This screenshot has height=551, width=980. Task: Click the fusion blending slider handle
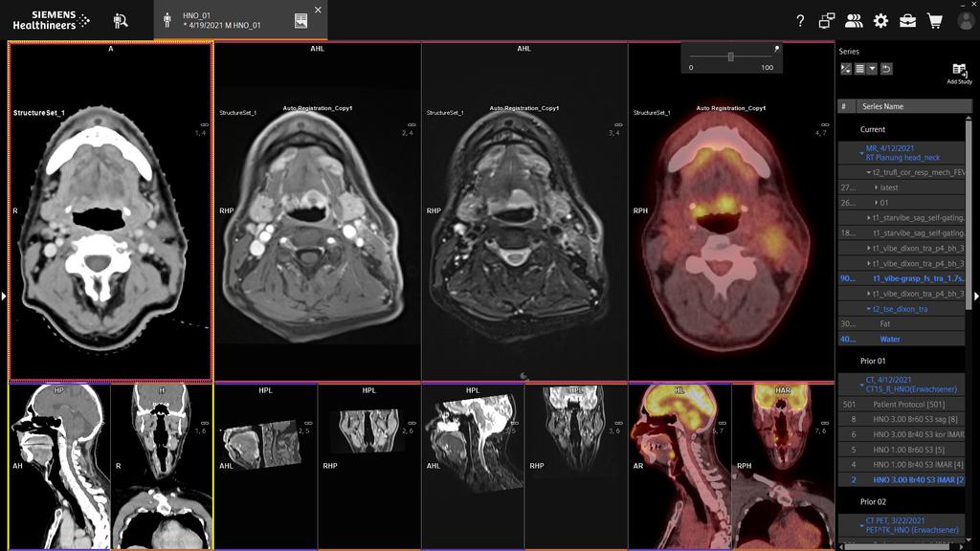[x=730, y=56]
